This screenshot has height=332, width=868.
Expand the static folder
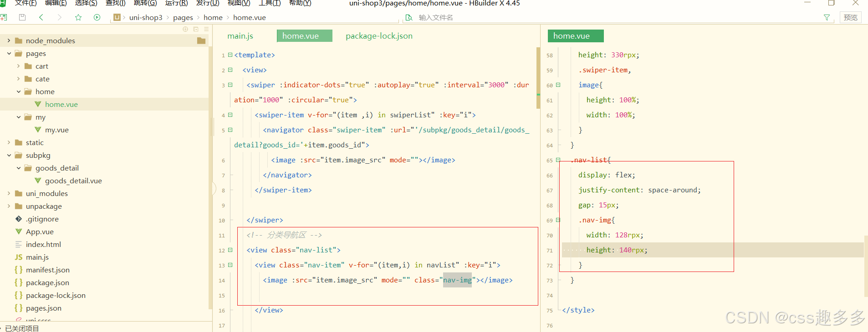[x=9, y=142]
